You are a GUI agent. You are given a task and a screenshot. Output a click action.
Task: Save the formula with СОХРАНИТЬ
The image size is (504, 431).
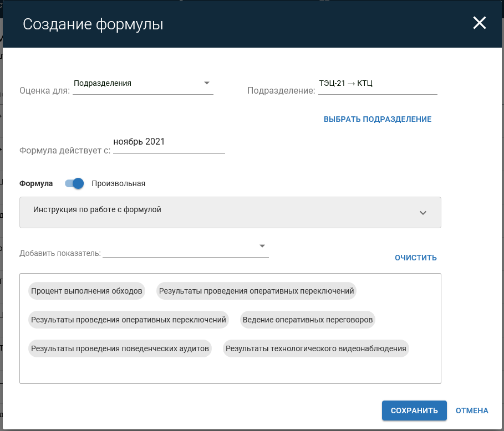414,411
